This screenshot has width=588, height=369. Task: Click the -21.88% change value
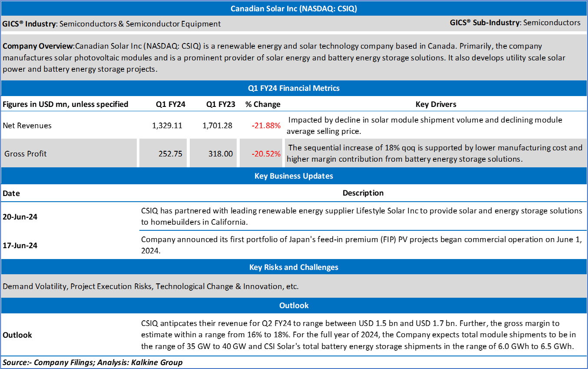pyautogui.click(x=266, y=126)
